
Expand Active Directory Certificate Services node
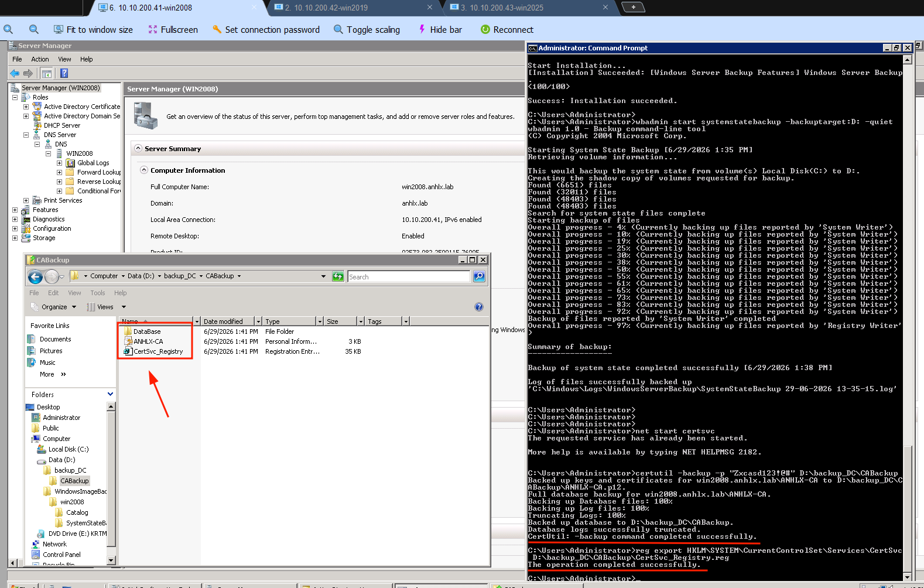pyautogui.click(x=26, y=107)
